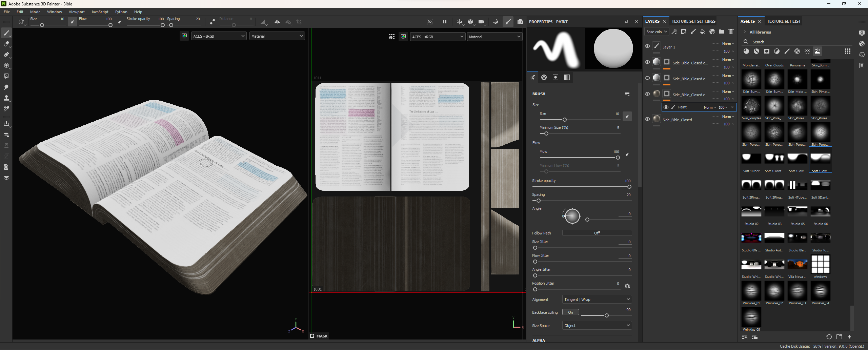Hide Layer 1 using its eye icon

pos(647,46)
